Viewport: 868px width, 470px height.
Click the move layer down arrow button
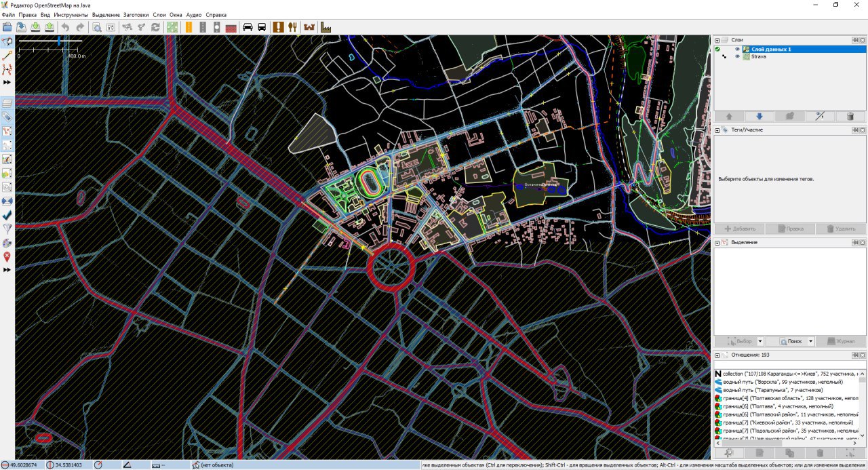[759, 116]
